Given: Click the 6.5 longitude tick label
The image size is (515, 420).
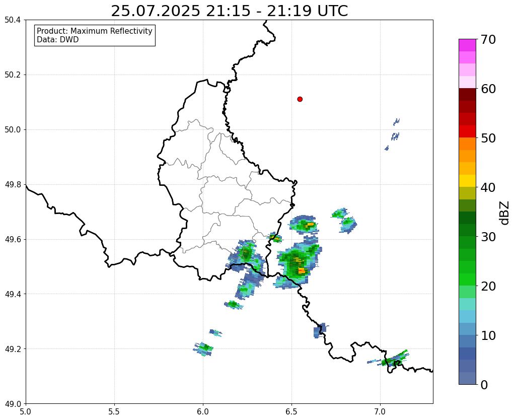Looking at the screenshot, I should tap(291, 412).
